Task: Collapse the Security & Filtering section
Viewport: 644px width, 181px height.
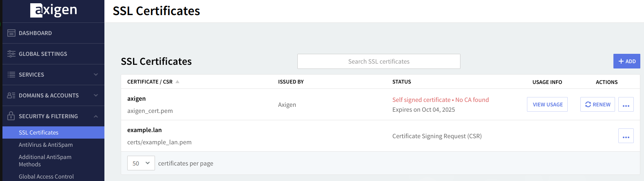Action: point(96,116)
